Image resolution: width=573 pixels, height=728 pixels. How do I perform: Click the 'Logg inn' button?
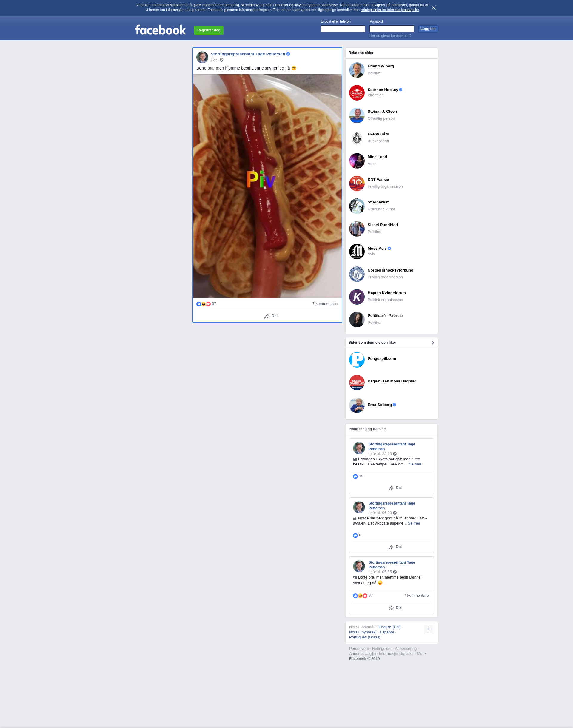tap(428, 29)
